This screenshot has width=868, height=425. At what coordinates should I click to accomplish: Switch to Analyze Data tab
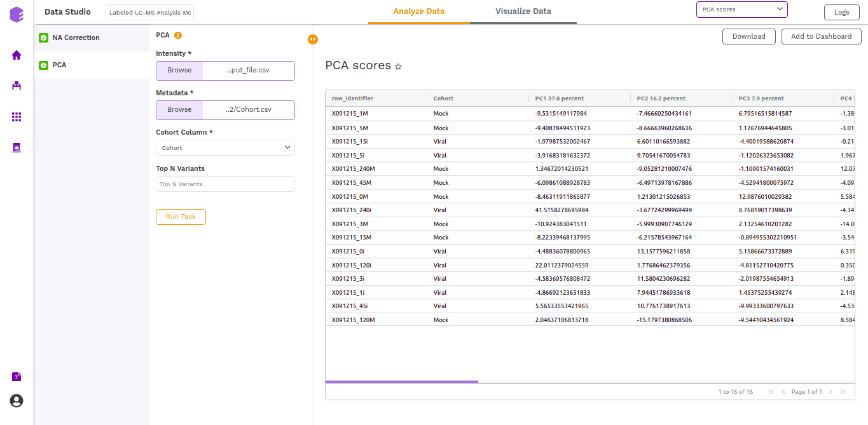[x=418, y=11]
